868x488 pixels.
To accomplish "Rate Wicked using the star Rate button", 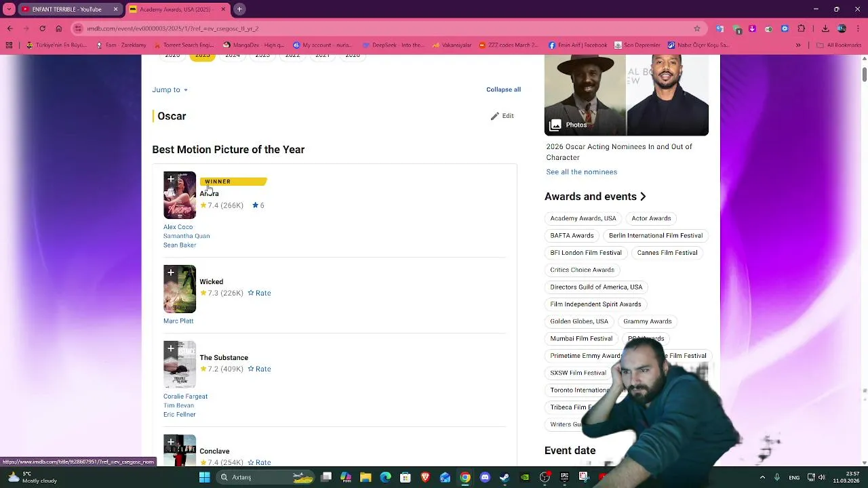I will [x=259, y=293].
